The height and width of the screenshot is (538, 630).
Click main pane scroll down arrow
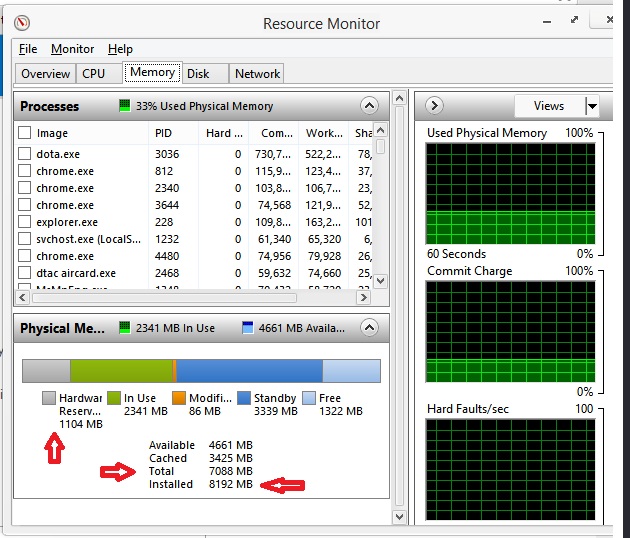click(399, 517)
